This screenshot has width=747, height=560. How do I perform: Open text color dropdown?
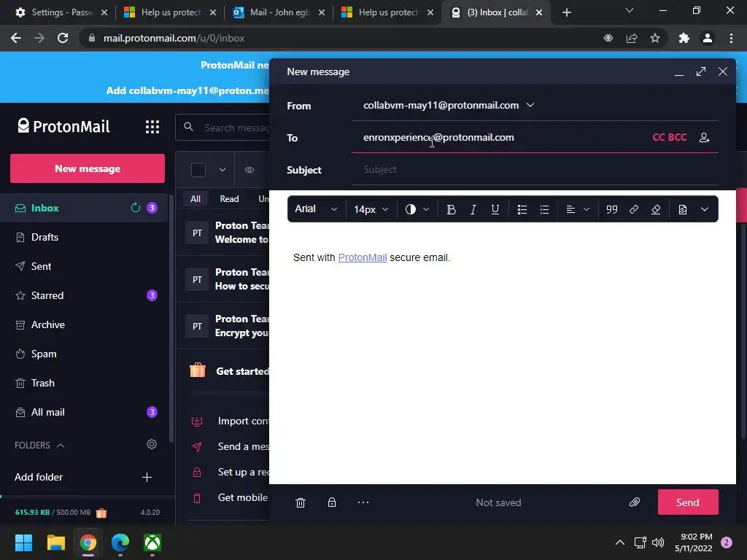click(x=417, y=209)
